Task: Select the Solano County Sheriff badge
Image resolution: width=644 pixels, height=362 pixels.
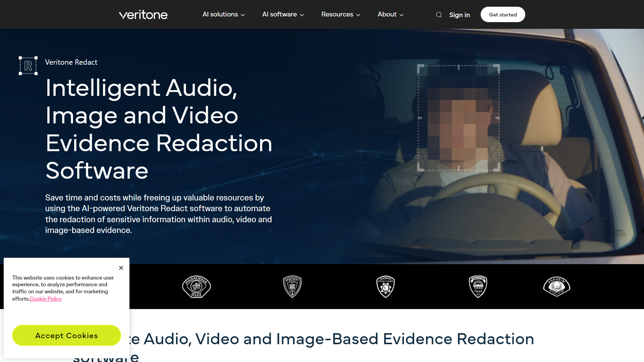Action: point(385,287)
